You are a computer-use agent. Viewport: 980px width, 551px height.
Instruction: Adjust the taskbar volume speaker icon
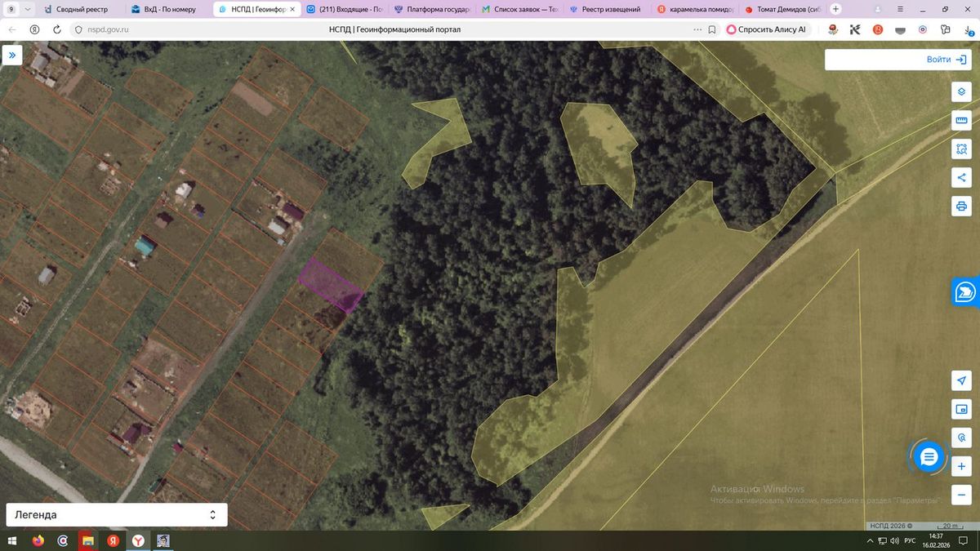(x=895, y=541)
